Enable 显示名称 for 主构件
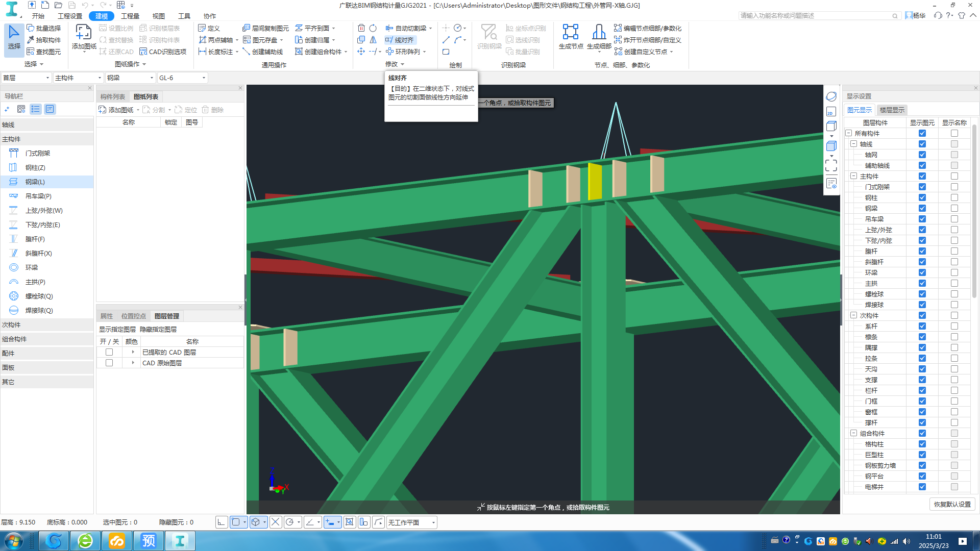Screen dimensions: 980x551 coord(954,176)
